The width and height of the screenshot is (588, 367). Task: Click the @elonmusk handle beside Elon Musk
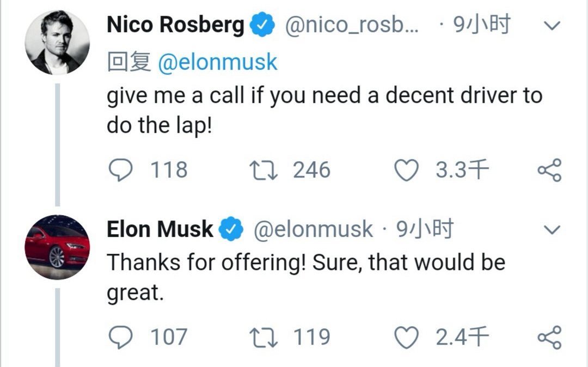(x=313, y=229)
